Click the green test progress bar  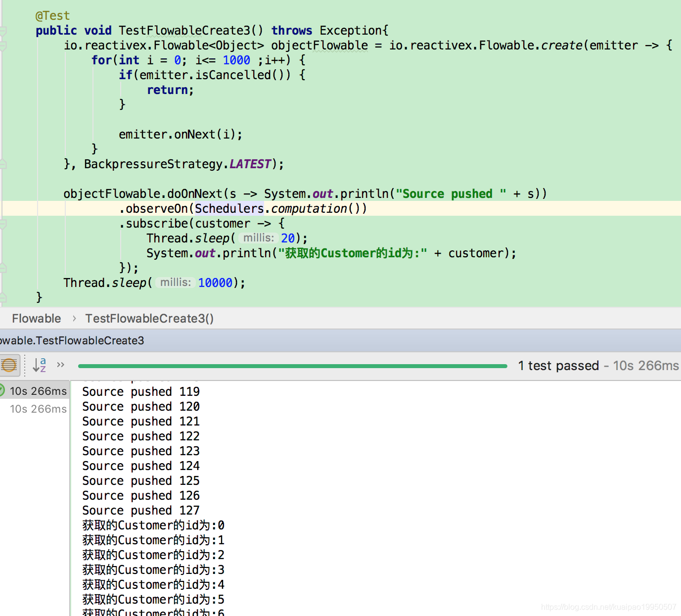[x=292, y=365]
